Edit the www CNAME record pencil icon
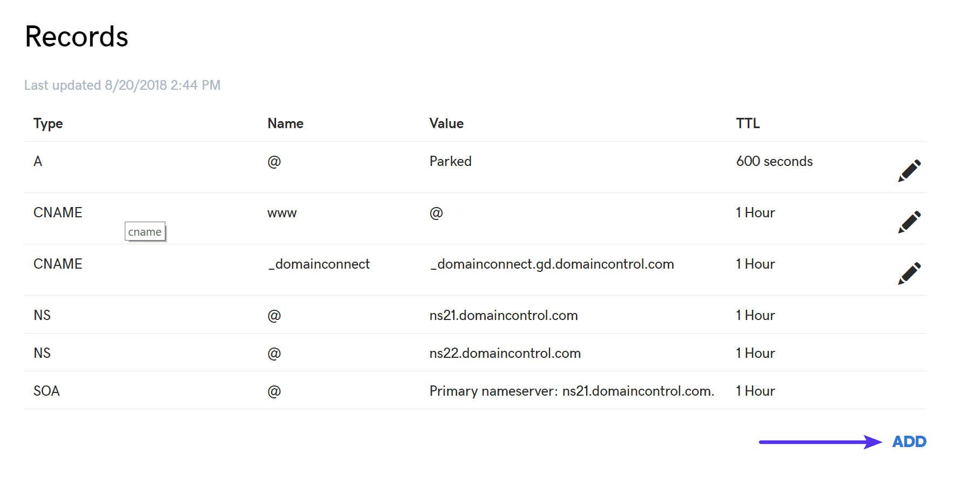The width and height of the screenshot is (980, 493). (909, 222)
